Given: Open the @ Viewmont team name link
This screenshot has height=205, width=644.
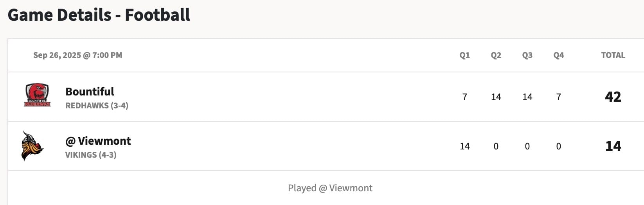Looking at the screenshot, I should click(98, 141).
